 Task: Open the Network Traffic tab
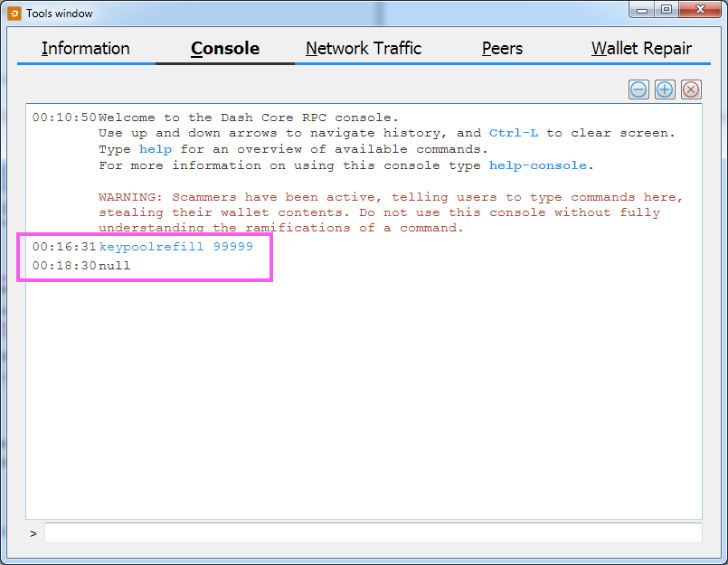[364, 48]
